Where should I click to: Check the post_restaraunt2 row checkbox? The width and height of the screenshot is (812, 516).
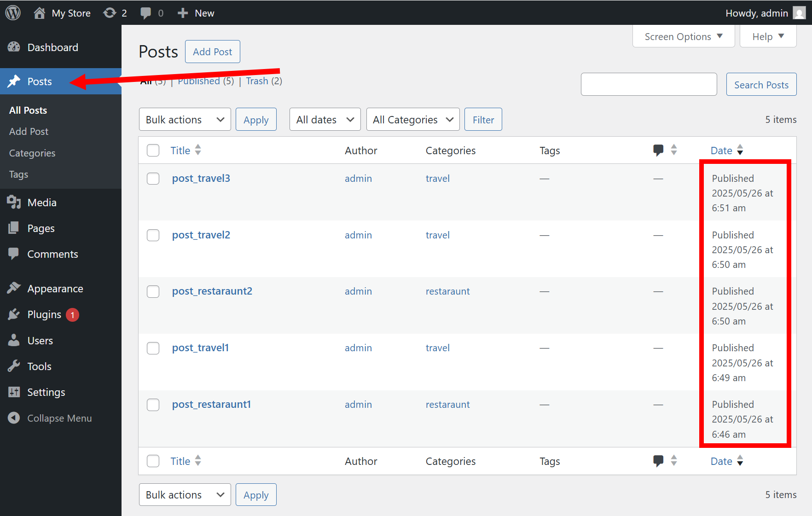tap(153, 291)
